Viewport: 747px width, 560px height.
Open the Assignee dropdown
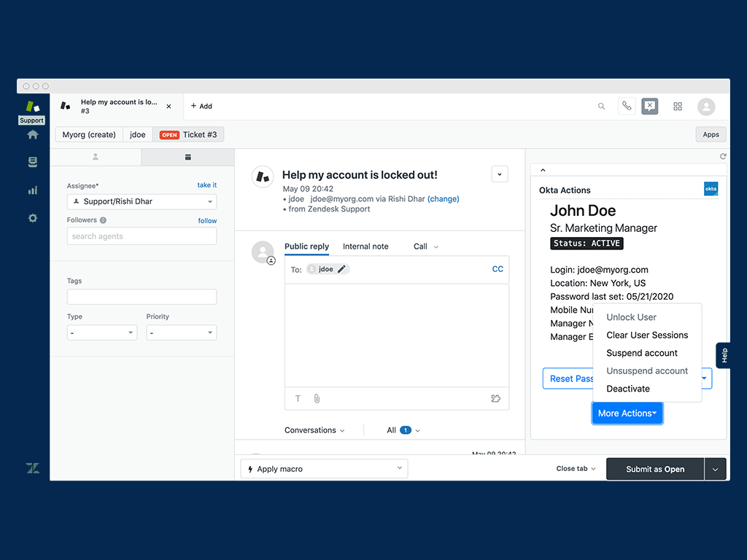click(142, 201)
